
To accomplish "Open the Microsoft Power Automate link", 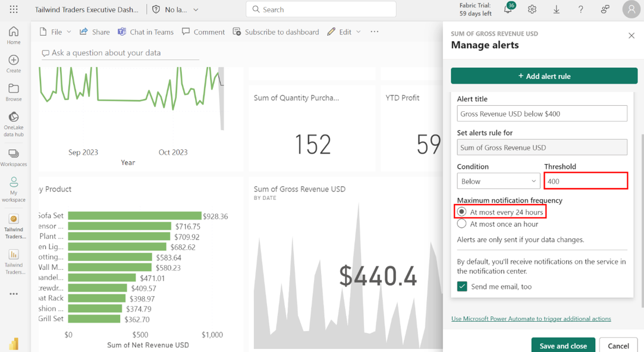I will pyautogui.click(x=531, y=319).
